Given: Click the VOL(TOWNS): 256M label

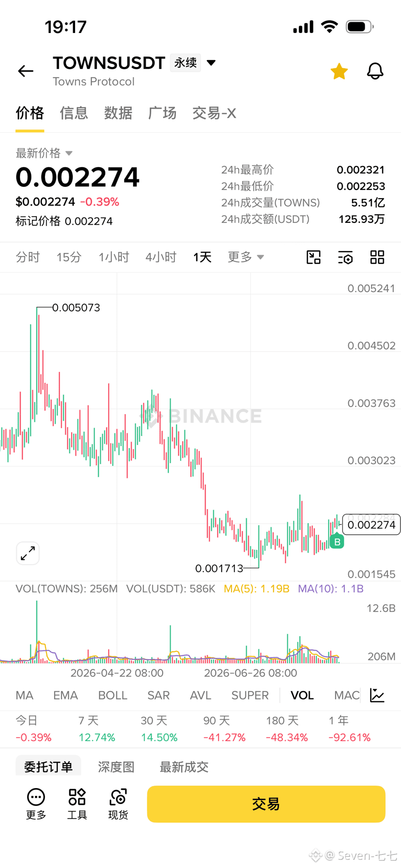Looking at the screenshot, I should pyautogui.click(x=67, y=589).
